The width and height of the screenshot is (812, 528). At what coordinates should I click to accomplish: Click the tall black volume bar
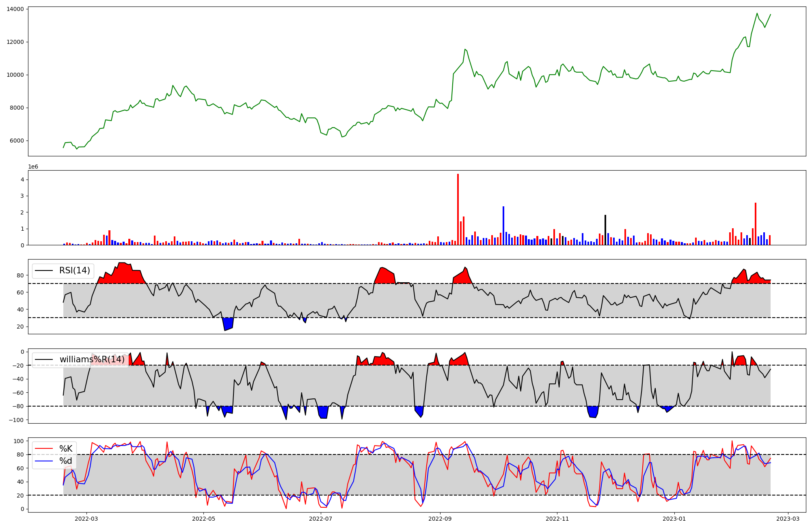coord(605,230)
